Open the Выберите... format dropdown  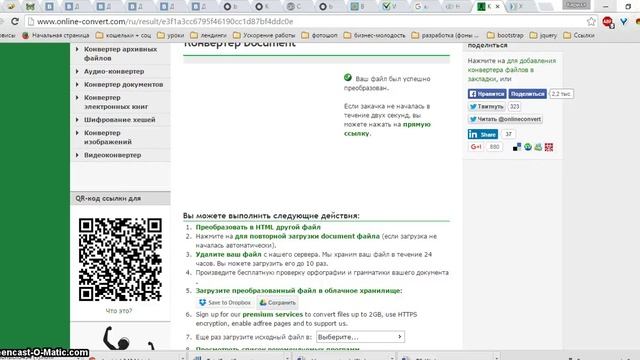360,337
